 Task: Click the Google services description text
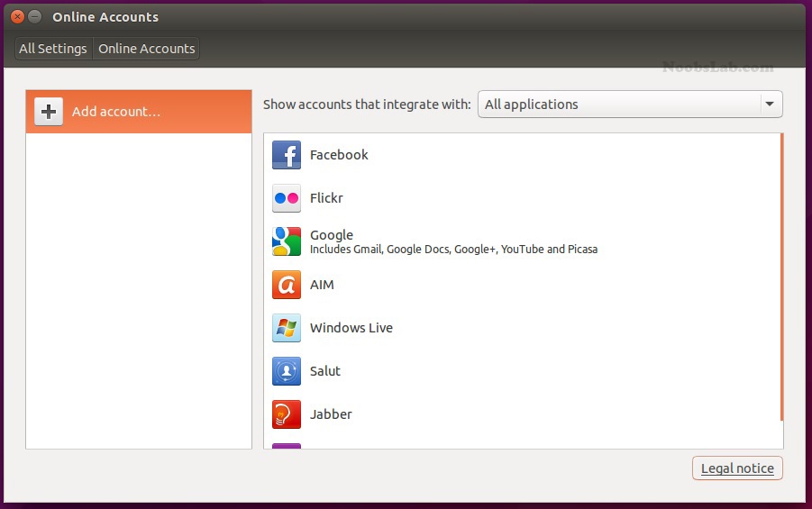point(453,250)
